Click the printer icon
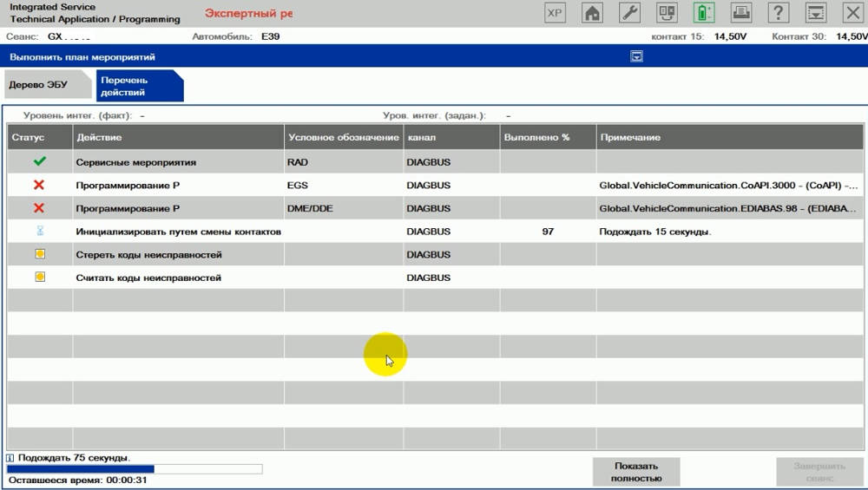This screenshot has width=868, height=490. point(741,14)
